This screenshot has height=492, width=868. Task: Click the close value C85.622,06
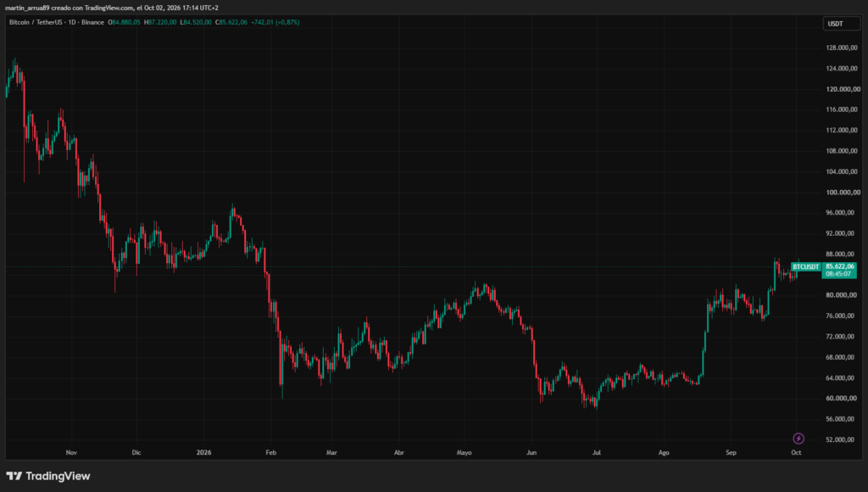[x=231, y=22]
